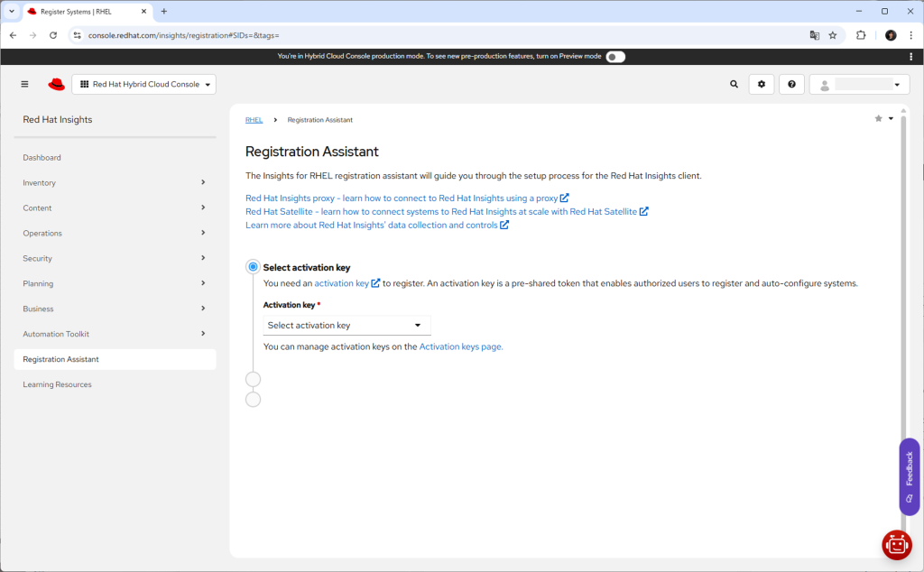This screenshot has width=924, height=572.
Task: Bookmark this page with the star
Action: tap(833, 35)
